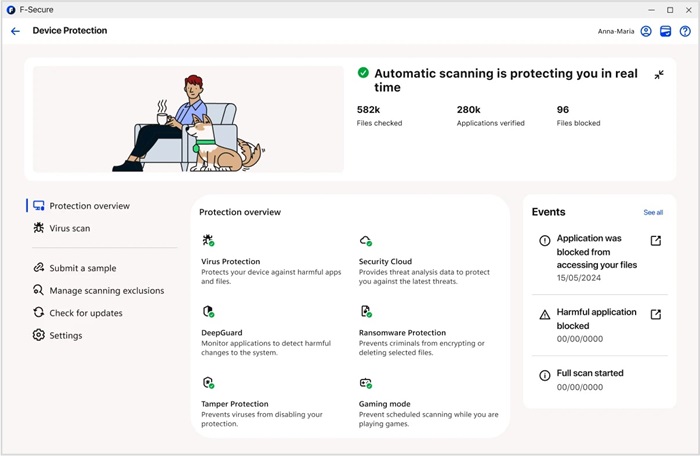Viewport: 700px width, 456px height.
Task: Go back using the back arrow
Action: (x=15, y=31)
